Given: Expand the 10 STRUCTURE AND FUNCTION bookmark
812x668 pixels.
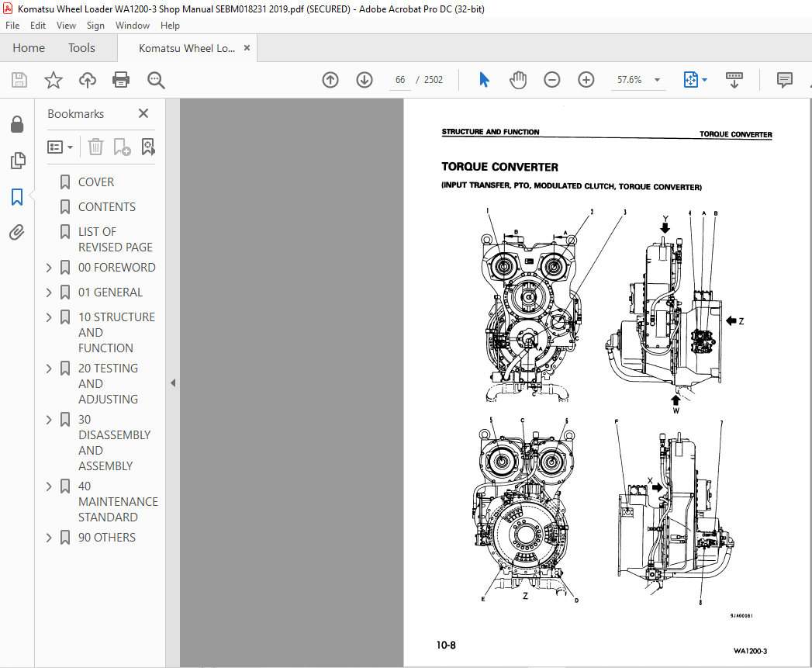Looking at the screenshot, I should pos(49,317).
